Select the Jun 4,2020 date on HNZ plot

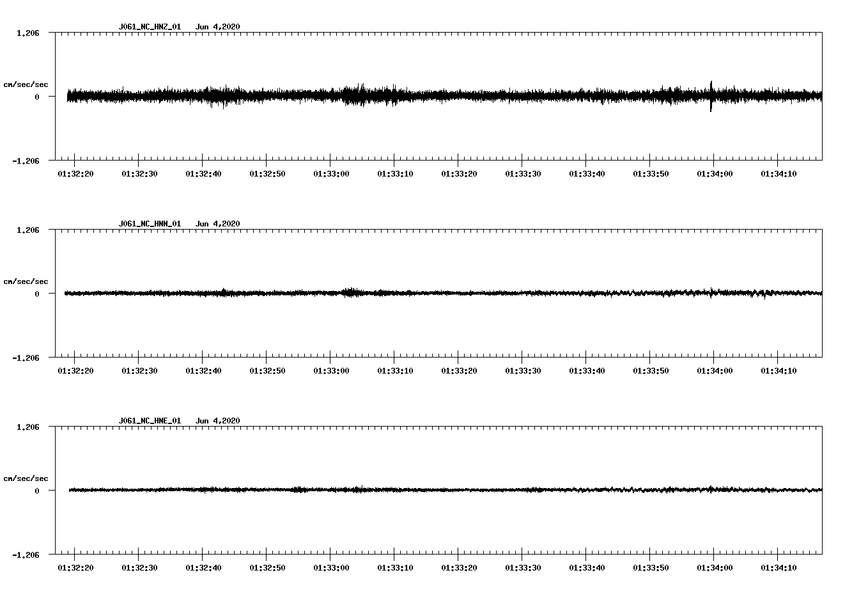tap(218, 27)
